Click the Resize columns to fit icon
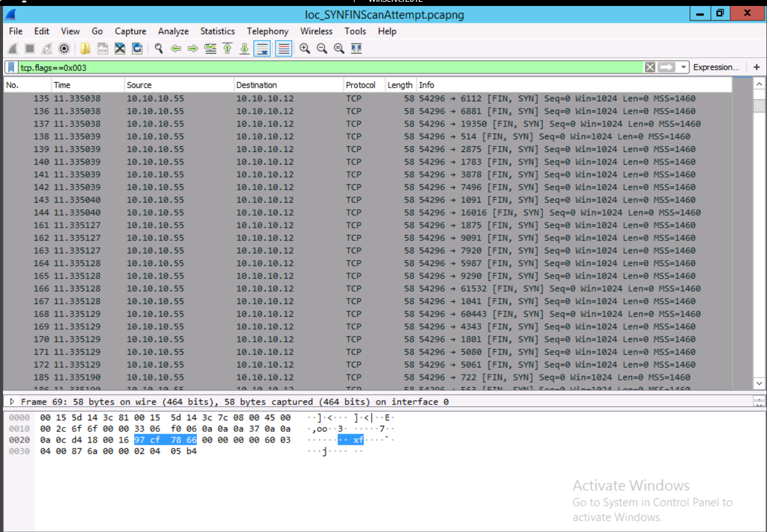 [x=357, y=49]
